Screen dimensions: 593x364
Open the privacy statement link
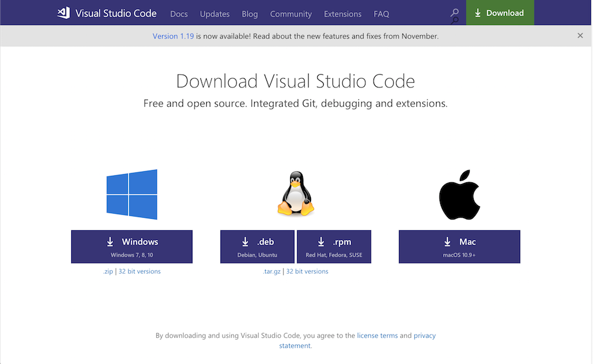pos(424,335)
